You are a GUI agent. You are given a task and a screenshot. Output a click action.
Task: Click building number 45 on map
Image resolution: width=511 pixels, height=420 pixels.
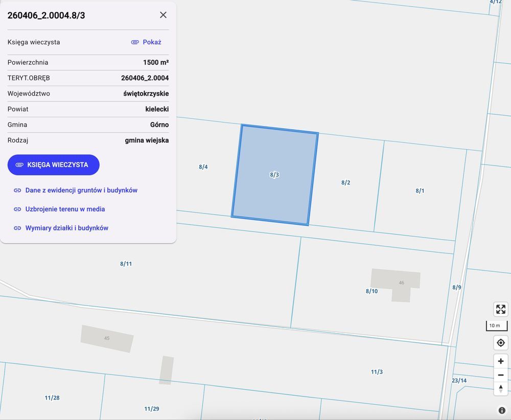point(107,338)
